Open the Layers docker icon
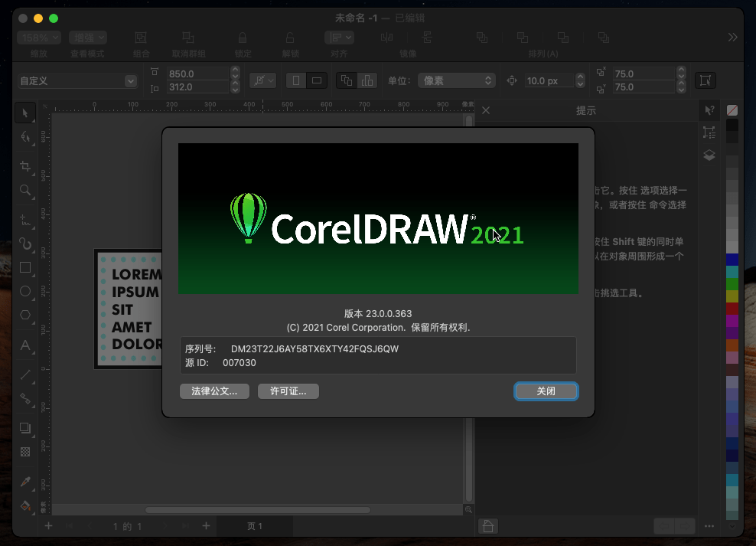The width and height of the screenshot is (756, 546). click(x=709, y=155)
